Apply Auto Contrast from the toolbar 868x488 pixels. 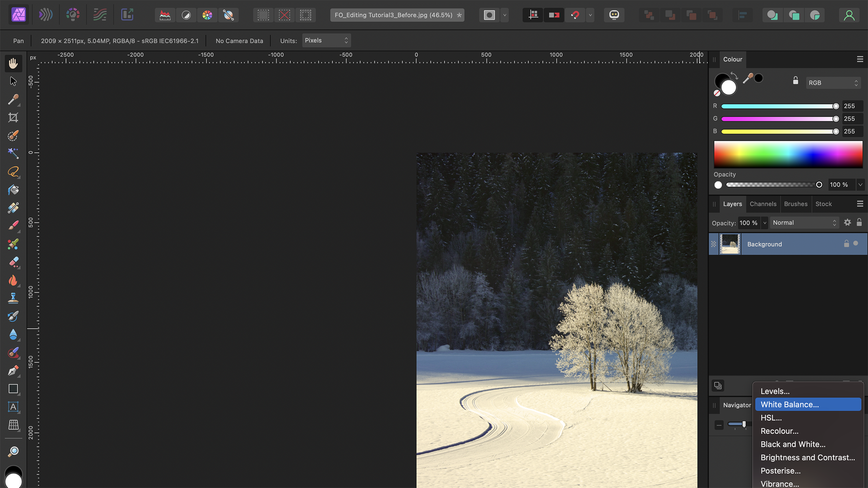click(186, 15)
